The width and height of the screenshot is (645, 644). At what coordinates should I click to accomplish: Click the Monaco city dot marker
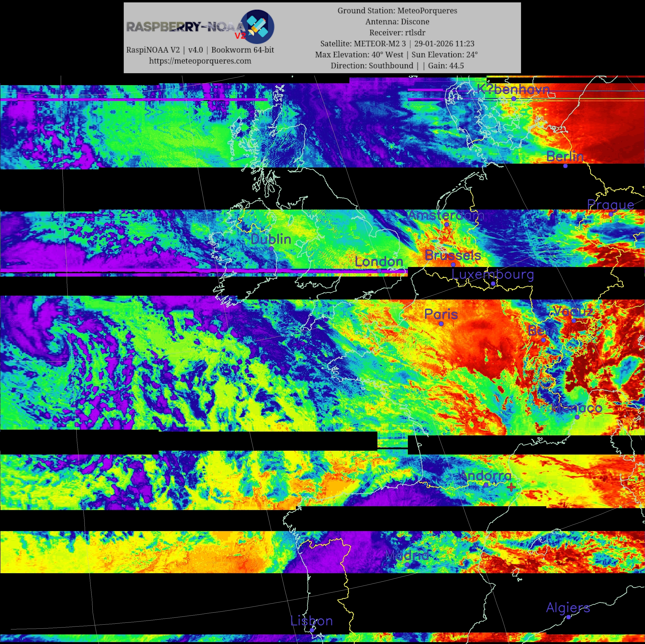pyautogui.click(x=577, y=417)
